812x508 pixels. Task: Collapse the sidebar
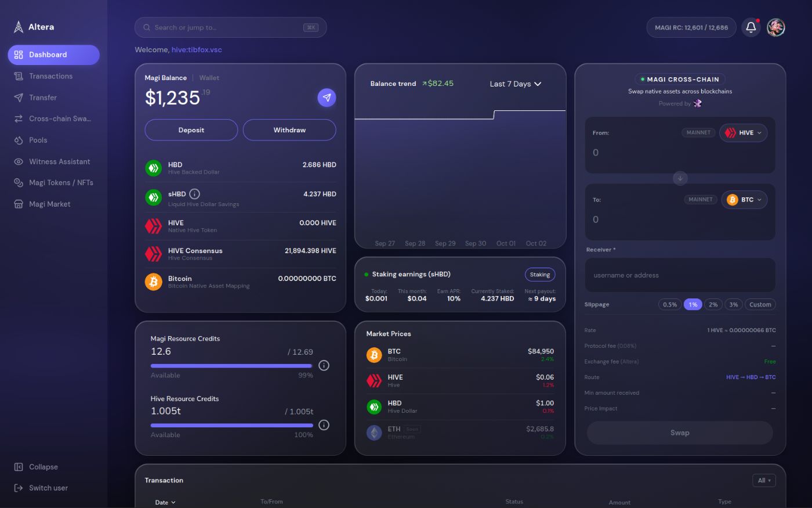click(36, 467)
